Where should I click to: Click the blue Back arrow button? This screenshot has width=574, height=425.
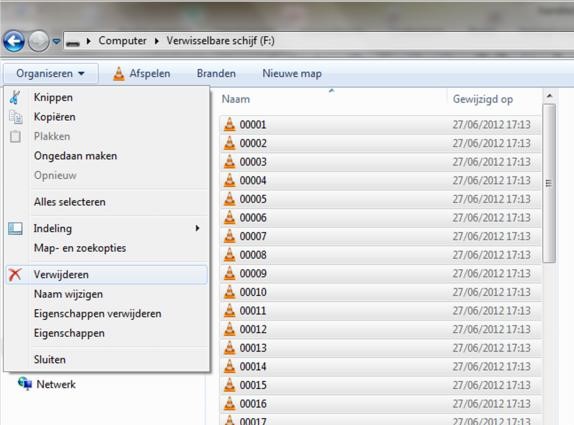(x=14, y=41)
